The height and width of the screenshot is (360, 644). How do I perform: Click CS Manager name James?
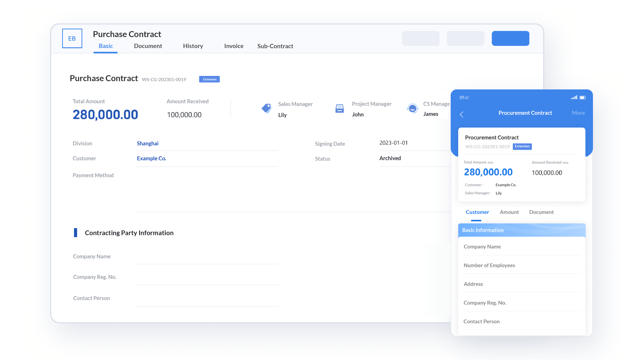click(431, 114)
